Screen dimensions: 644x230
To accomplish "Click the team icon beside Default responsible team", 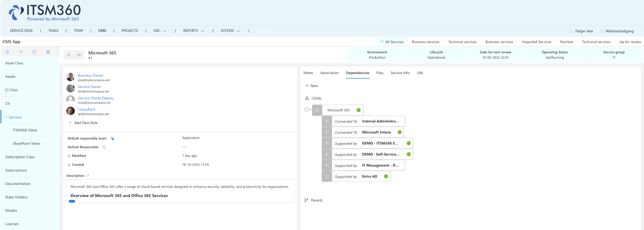I will (x=112, y=139).
